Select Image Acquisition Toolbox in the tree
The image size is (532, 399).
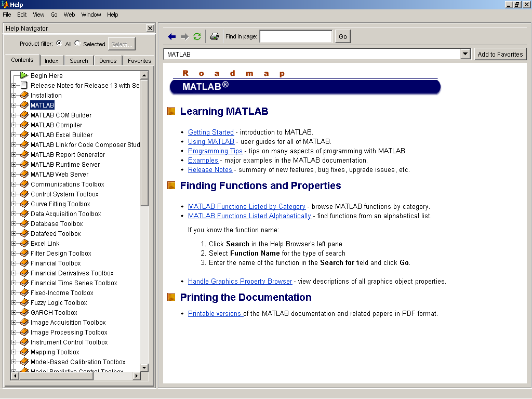click(x=68, y=322)
